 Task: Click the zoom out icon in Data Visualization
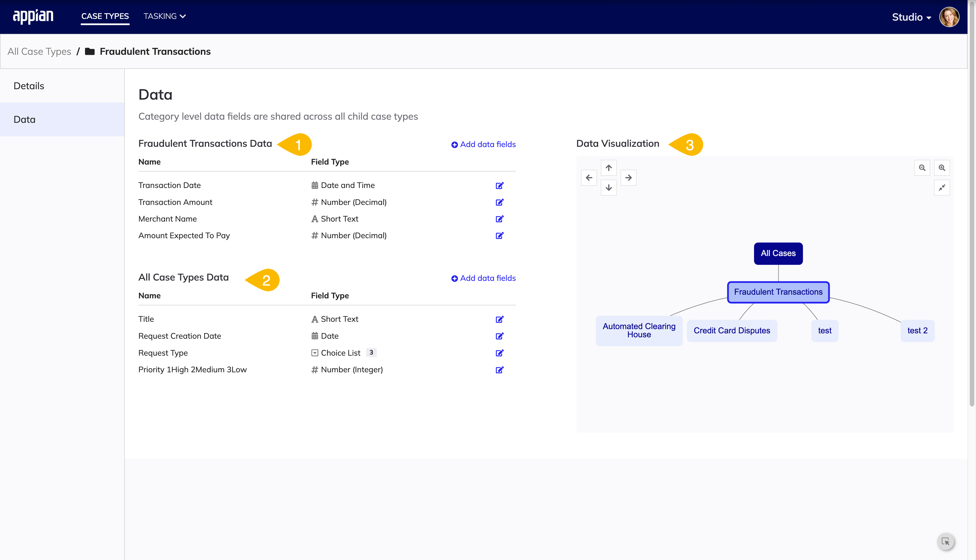922,167
